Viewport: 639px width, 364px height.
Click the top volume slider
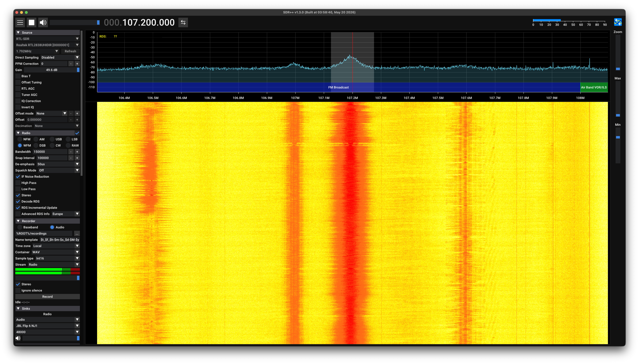click(x=75, y=22)
